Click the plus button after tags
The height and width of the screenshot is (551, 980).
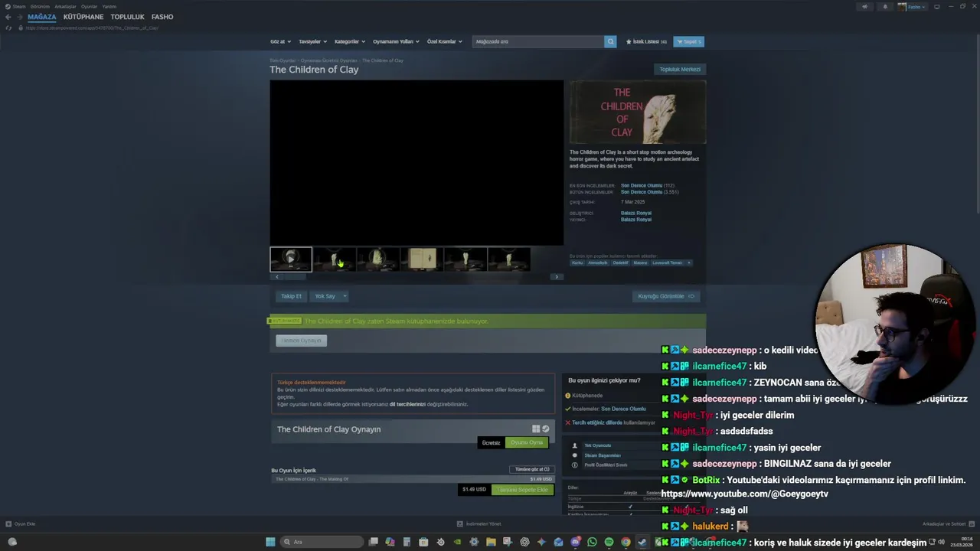tap(689, 262)
